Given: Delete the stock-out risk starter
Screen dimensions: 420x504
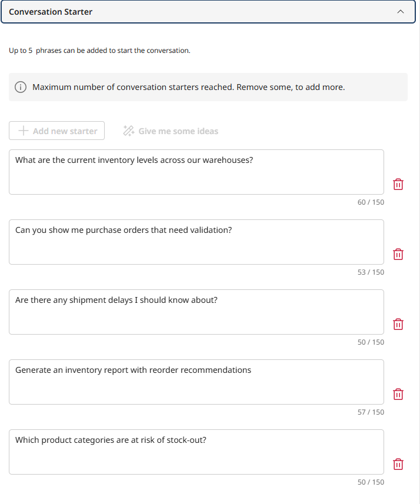Looking at the screenshot, I should tap(398, 464).
